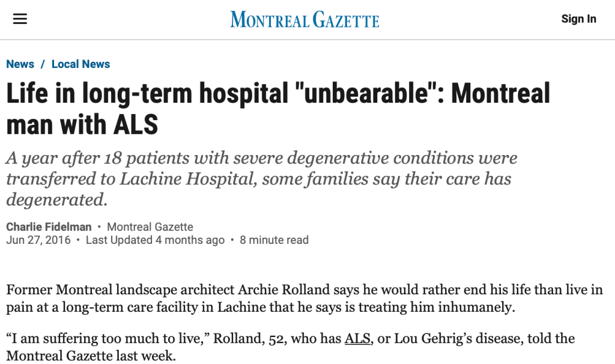The image size is (615, 364).
Task: Click "man with ALS" headline second line
Action: (82, 124)
